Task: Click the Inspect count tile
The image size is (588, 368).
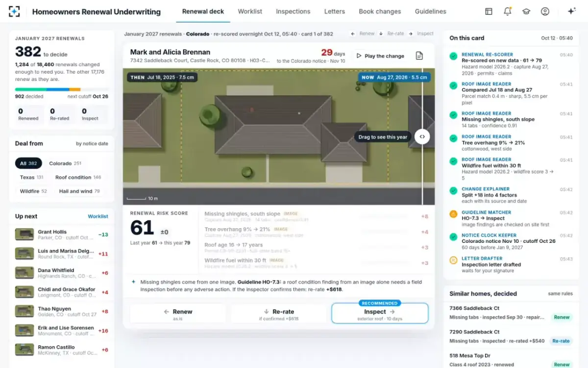Action: pos(93,114)
